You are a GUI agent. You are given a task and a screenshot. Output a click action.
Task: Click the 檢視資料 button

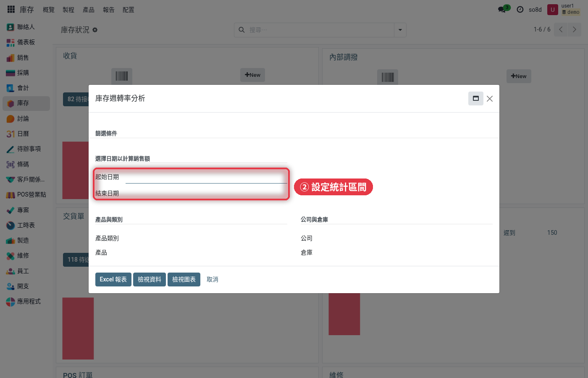coord(150,280)
